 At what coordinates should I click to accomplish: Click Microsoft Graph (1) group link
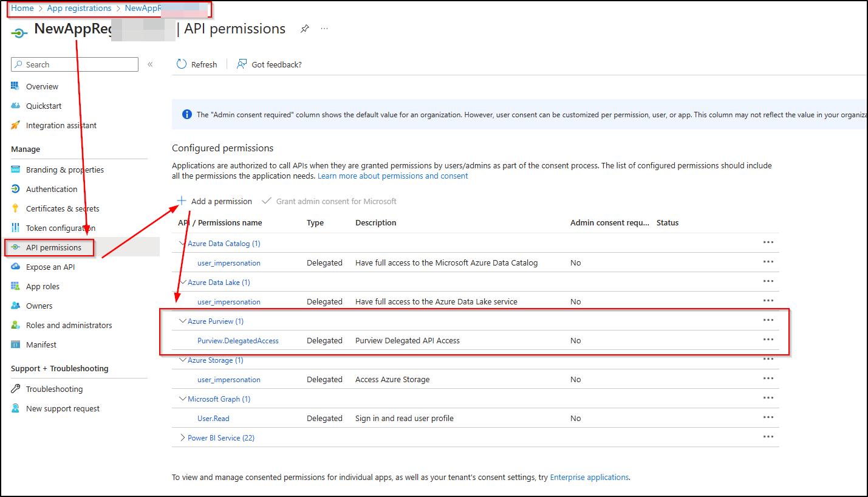coord(219,399)
